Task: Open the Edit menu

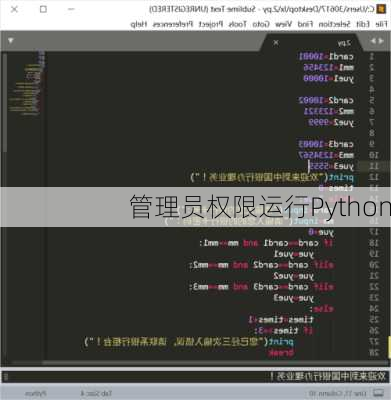Action: click(x=363, y=24)
